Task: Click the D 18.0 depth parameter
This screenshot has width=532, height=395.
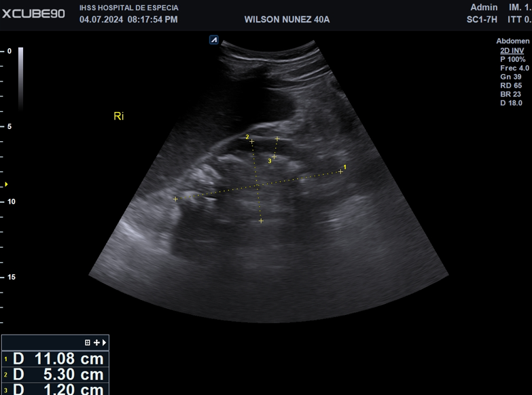Action: click(511, 103)
